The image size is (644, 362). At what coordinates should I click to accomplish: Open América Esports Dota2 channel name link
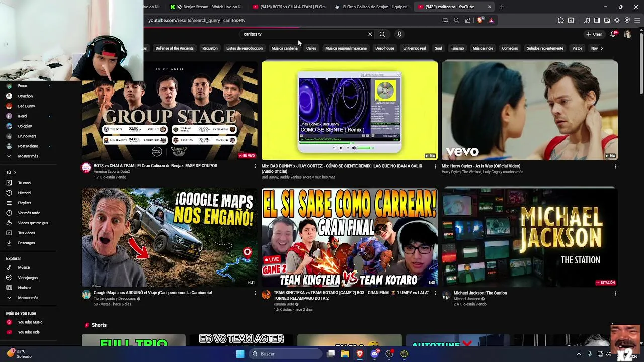(111, 172)
